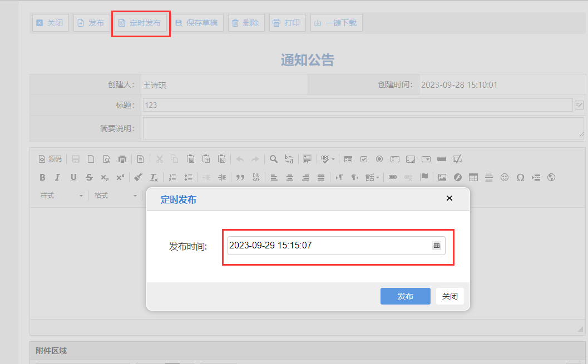Insert a form via form icon
This screenshot has height=364, width=588.
point(348,159)
